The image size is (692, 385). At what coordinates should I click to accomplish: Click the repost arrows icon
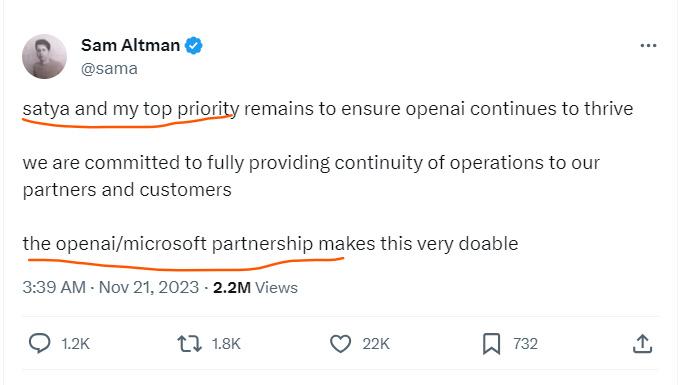tap(189, 343)
